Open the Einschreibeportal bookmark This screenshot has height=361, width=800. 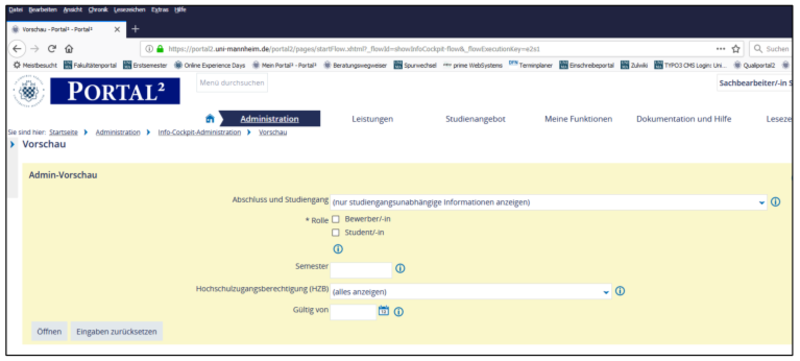[587, 65]
